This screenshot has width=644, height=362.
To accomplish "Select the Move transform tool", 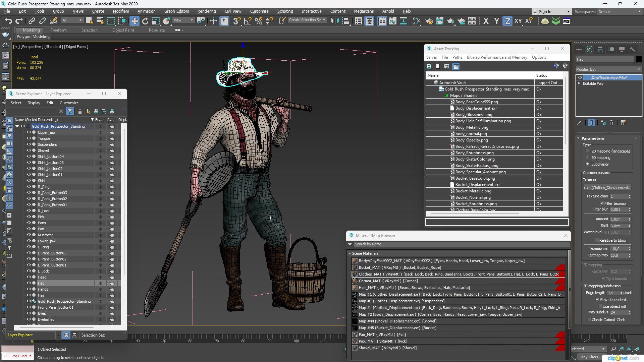I will coord(134,21).
